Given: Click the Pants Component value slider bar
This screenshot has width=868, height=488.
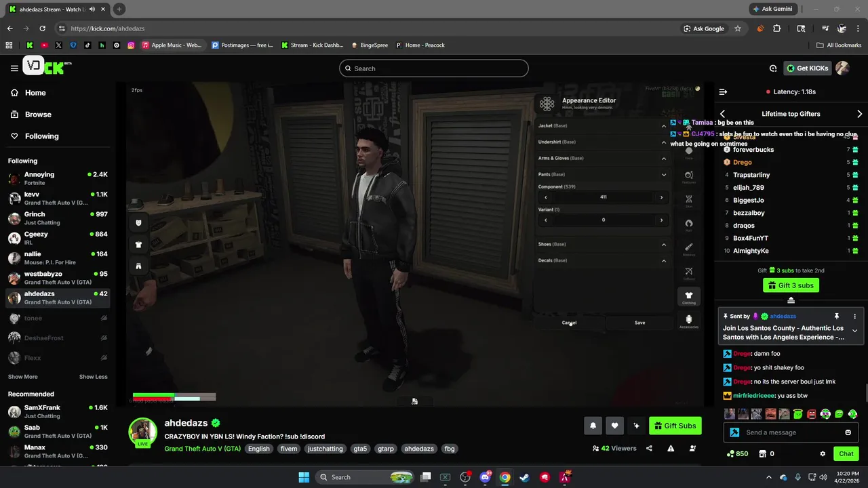Looking at the screenshot, I should (x=604, y=197).
